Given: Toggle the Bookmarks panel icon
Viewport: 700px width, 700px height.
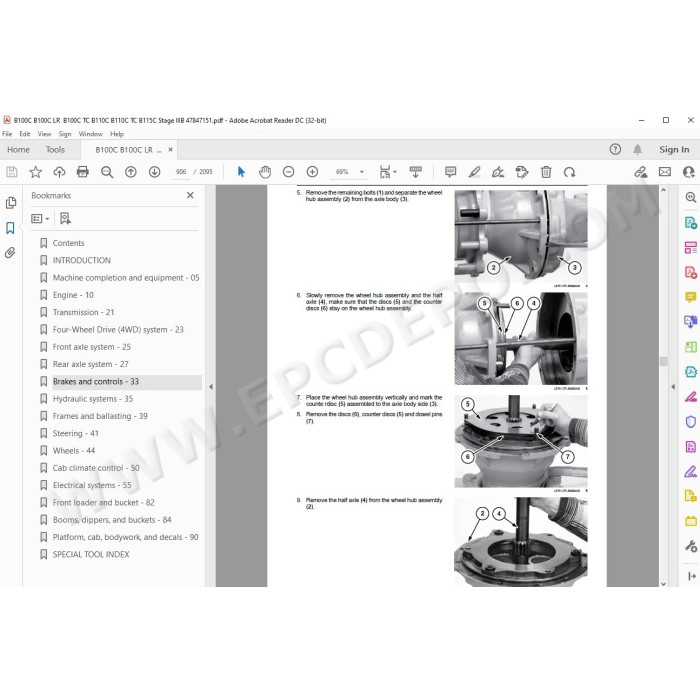Looking at the screenshot, I should point(10,228).
